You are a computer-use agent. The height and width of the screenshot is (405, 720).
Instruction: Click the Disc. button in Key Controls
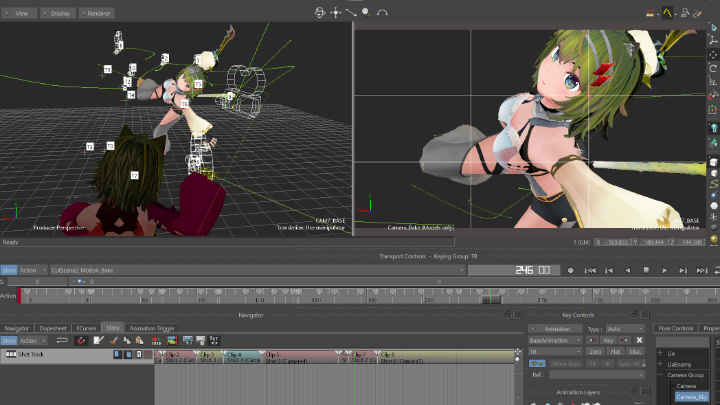click(x=636, y=352)
